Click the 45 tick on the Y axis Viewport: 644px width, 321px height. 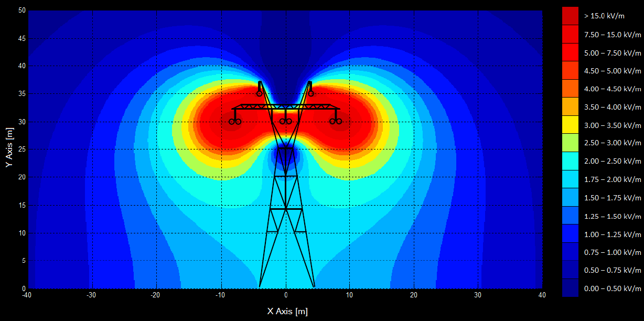pos(22,38)
